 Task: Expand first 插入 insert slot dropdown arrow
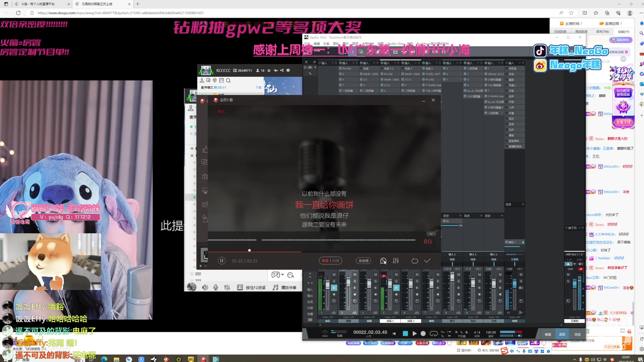tap(333, 63)
